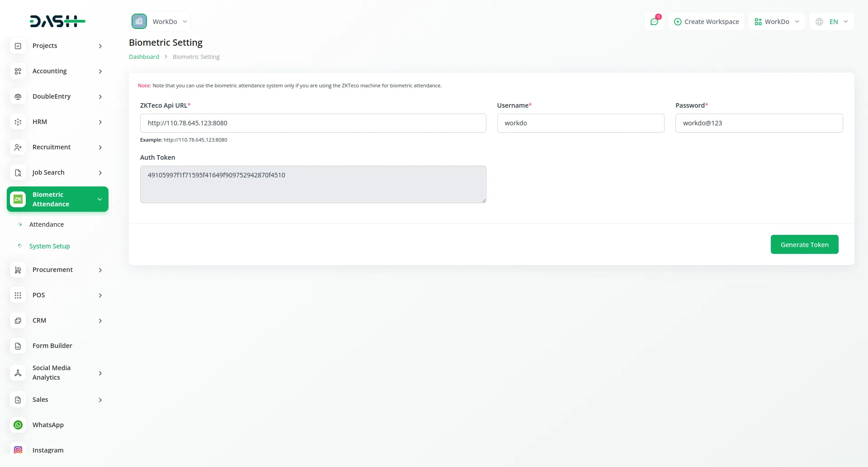Open the WorkDo user dropdown at top right

(777, 22)
